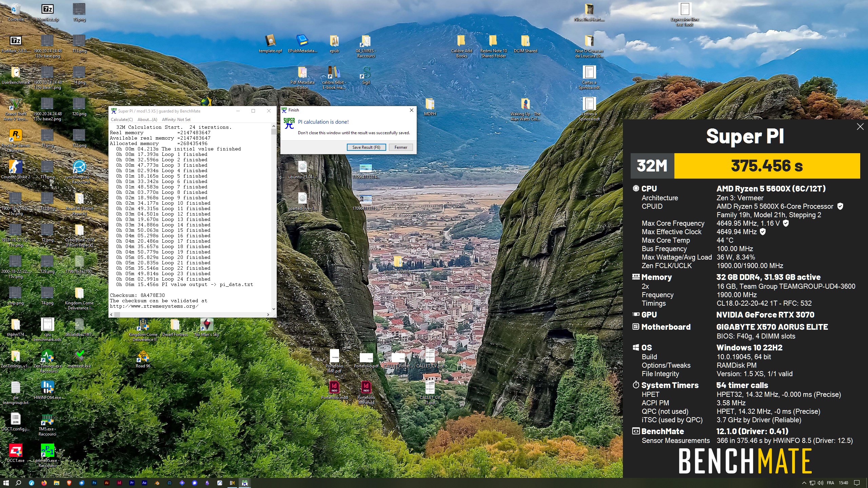Click the 375.456 s result score bar
This screenshot has width=868, height=488.
click(x=767, y=166)
